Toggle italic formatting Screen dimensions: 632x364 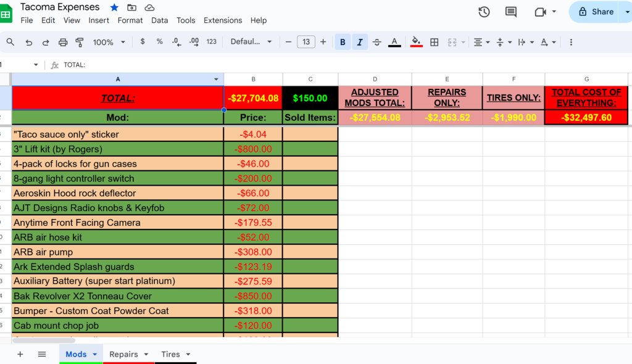click(360, 42)
